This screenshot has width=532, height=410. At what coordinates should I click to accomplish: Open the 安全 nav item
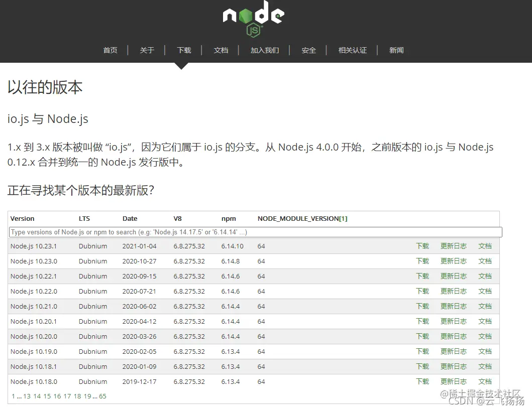[309, 50]
